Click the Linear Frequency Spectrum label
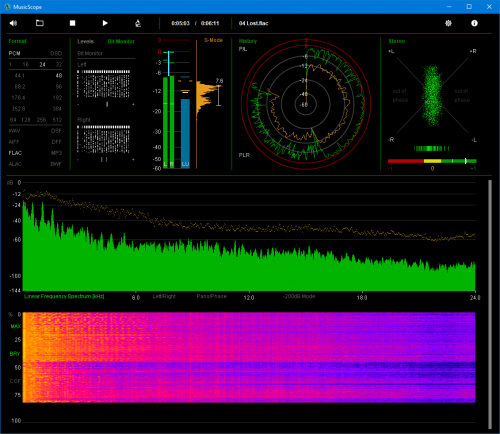Viewport: 500px width, 434px height. [x=64, y=296]
